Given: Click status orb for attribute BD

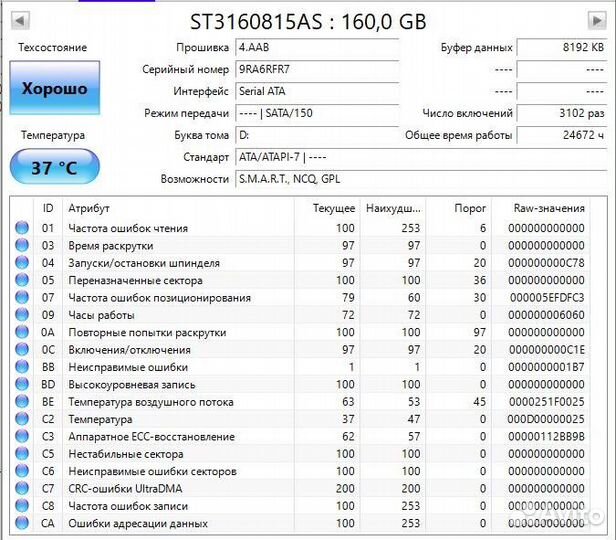Looking at the screenshot, I should tap(22, 384).
